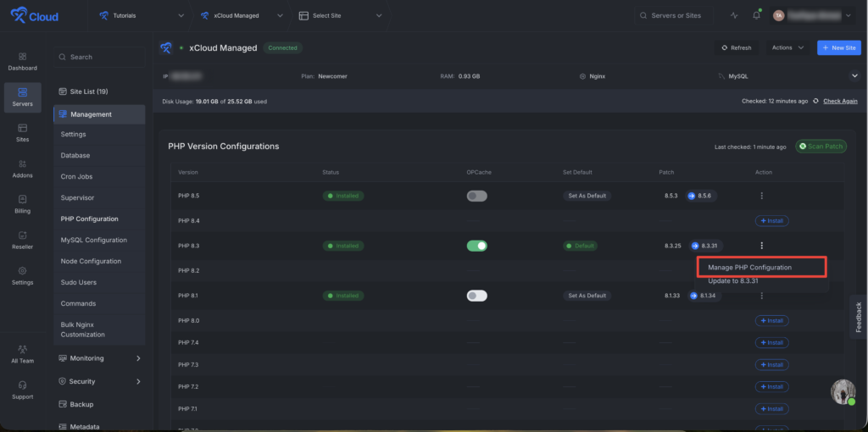Open the PHP 8.5 row action menu
868x432 pixels.
point(762,196)
